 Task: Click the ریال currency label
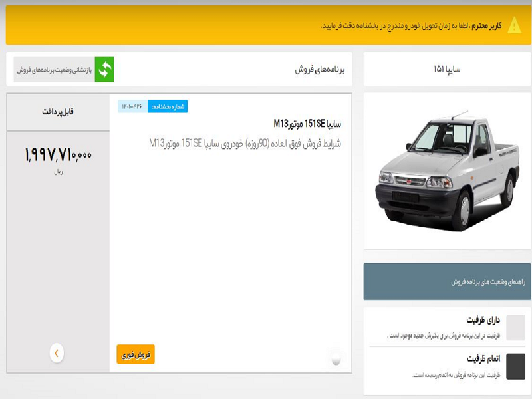[x=59, y=172]
